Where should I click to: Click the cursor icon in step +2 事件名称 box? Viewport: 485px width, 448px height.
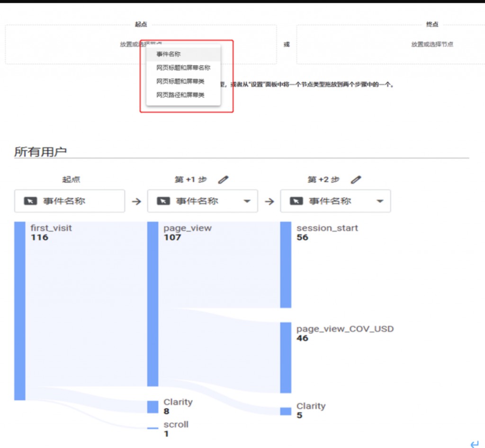coord(296,201)
